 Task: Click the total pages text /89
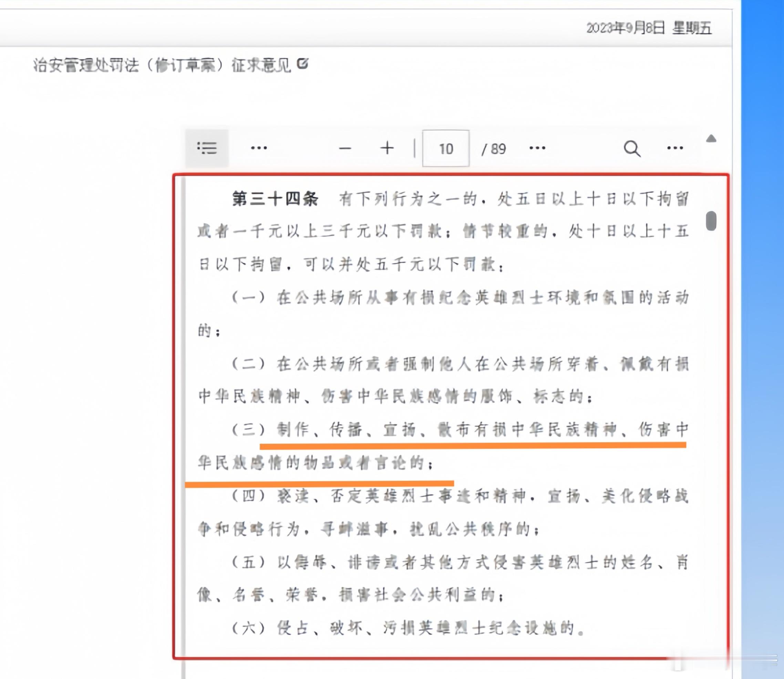(494, 149)
